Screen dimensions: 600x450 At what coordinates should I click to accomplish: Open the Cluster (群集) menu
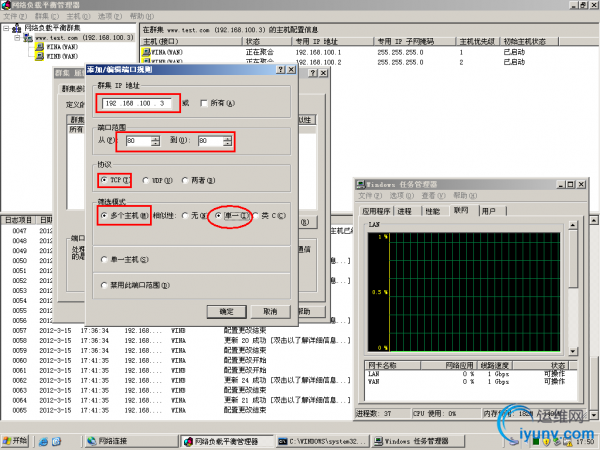(x=47, y=16)
